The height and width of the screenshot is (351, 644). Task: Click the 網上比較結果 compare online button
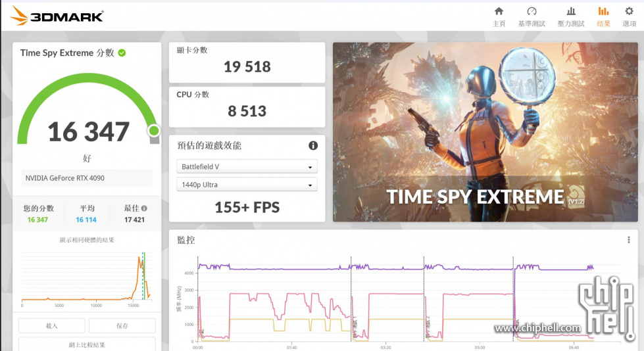point(87,344)
